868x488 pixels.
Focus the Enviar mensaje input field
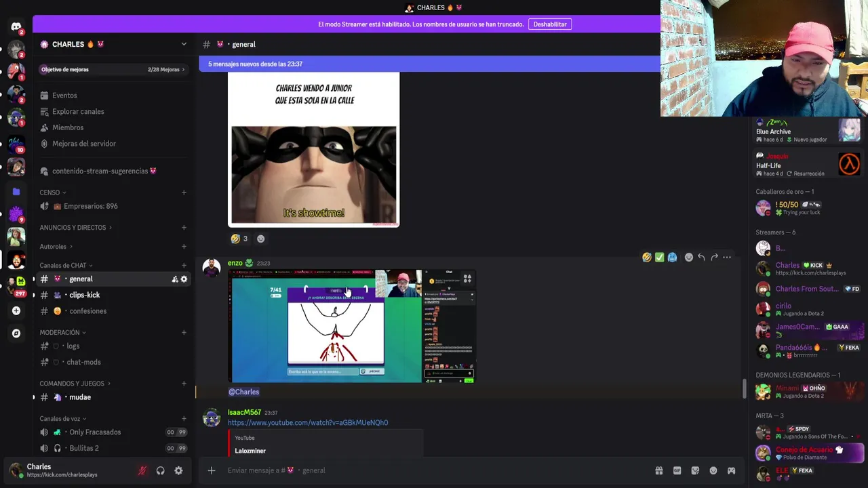tap(434, 470)
